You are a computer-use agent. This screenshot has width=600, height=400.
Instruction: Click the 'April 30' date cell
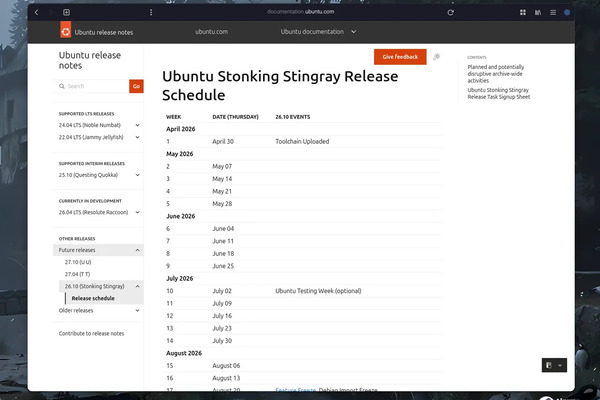pos(223,141)
